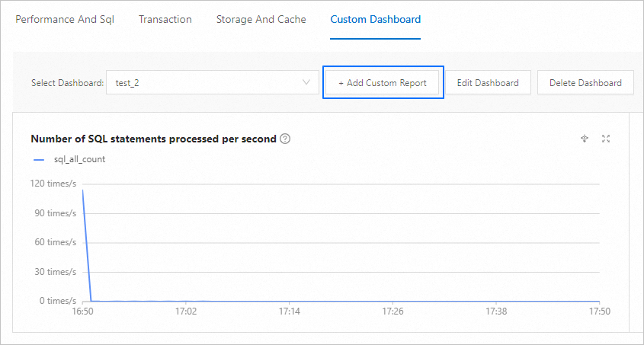
Task: Click the 17:26 time label on x-axis
Action: tap(392, 311)
